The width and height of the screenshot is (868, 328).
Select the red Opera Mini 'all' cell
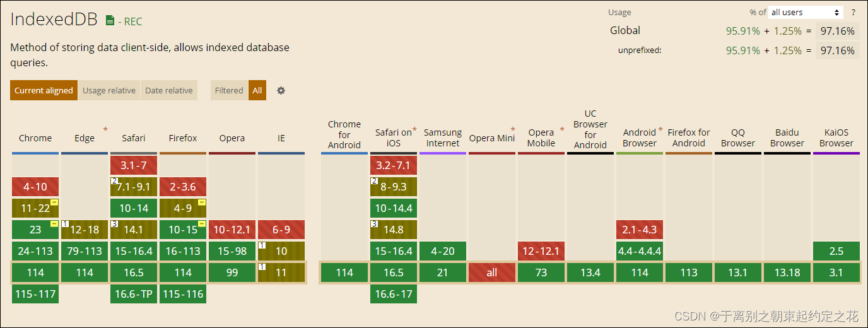(492, 272)
